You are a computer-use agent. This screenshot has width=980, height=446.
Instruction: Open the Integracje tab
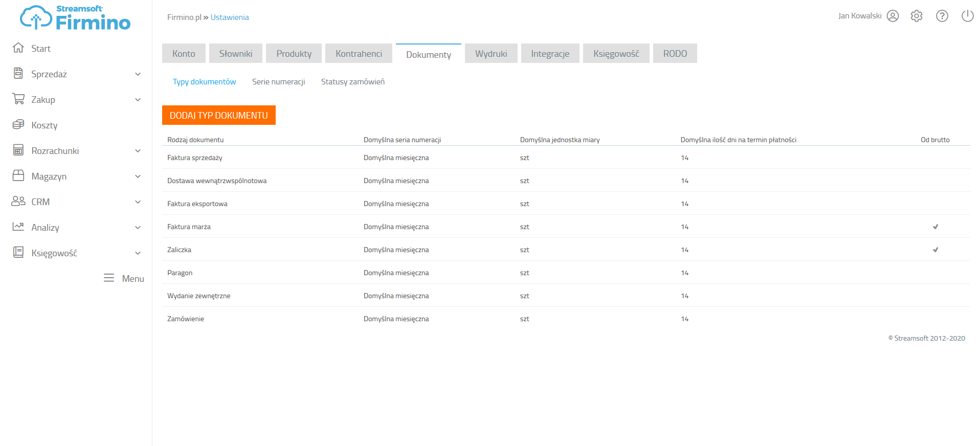[550, 53]
